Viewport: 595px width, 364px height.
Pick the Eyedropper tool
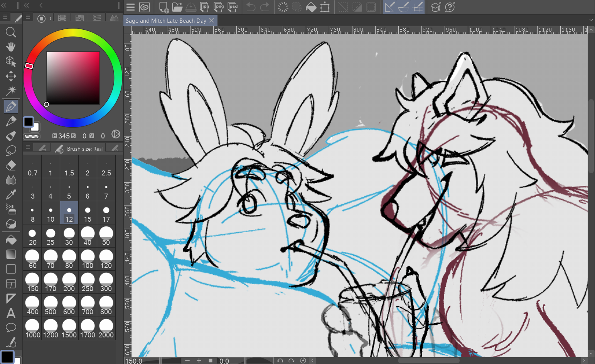point(11,195)
